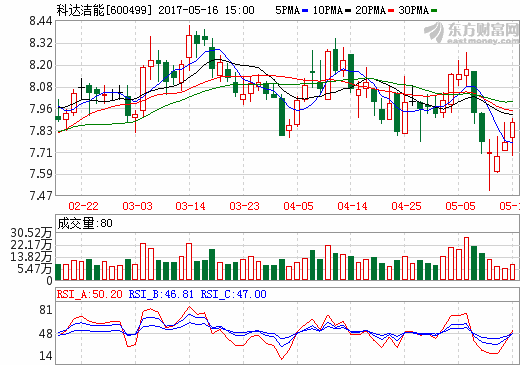
Task: Click the 8.20 price axis label
Action: [x=41, y=65]
